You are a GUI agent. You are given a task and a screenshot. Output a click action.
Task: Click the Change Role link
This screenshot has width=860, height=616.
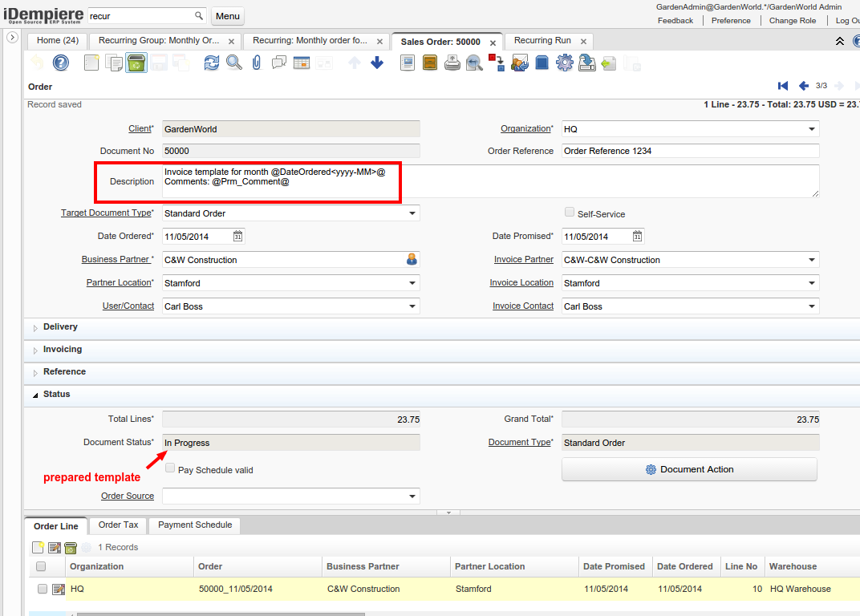click(792, 21)
